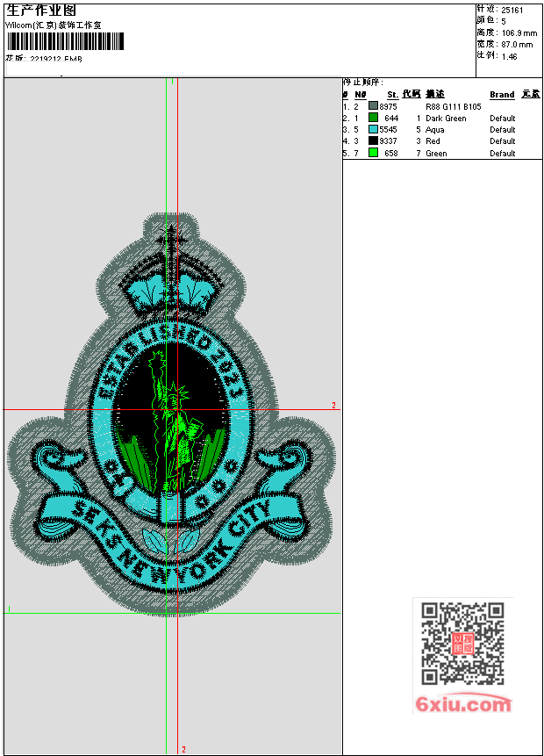Screen dimensions: 544x756
Task: Click the Brand column header
Action: pyautogui.click(x=502, y=95)
